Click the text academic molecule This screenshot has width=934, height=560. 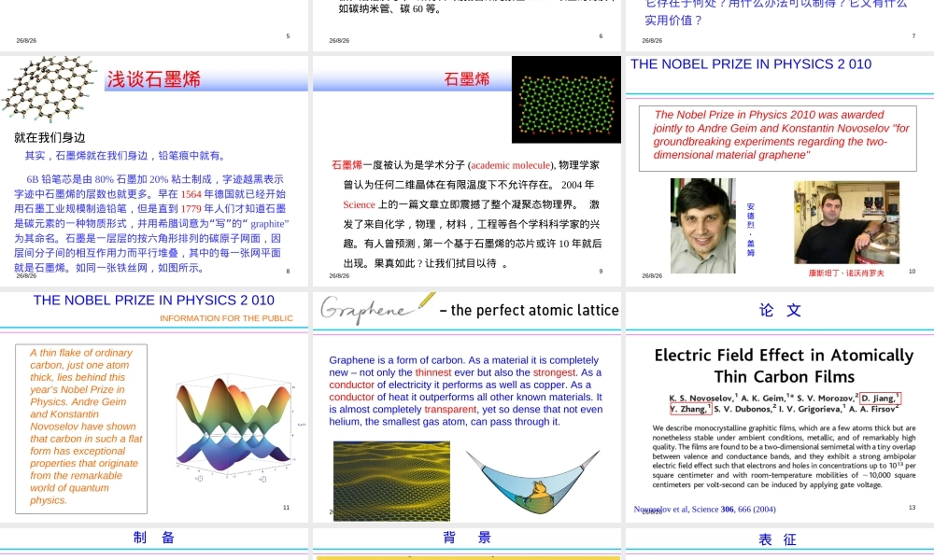[x=511, y=165]
